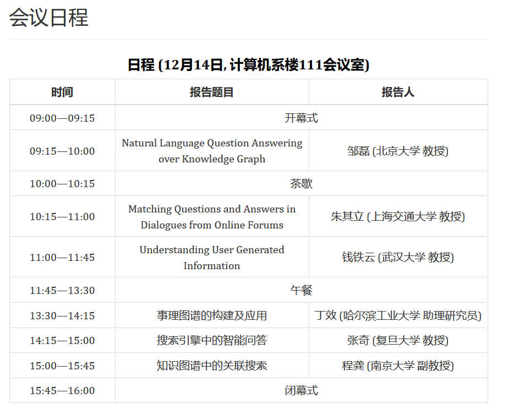Image resolution: width=508 pixels, height=420 pixels.
Task: Select the 11:00—11:45 time cell
Action: [x=62, y=257]
